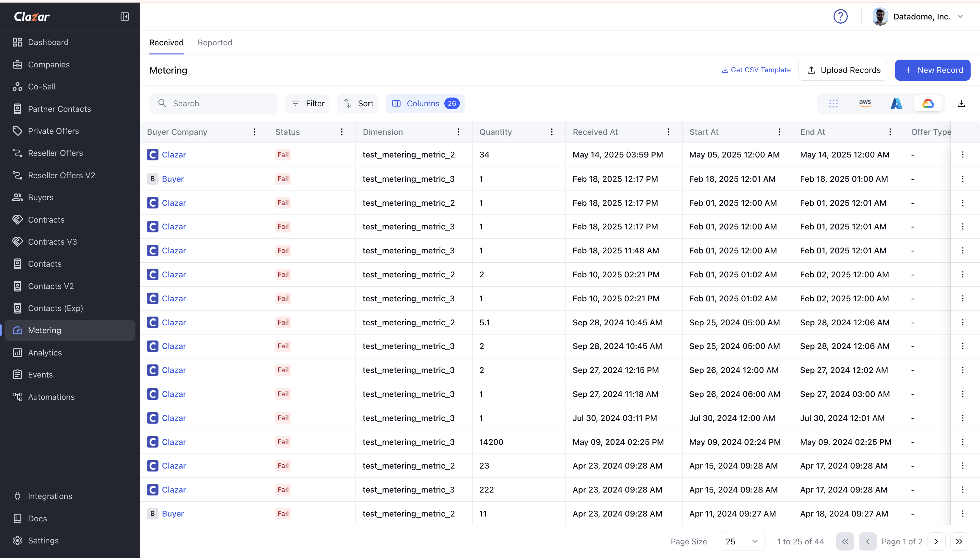Screen dimensions: 980x558
Task: Click the Clazar logo
Action: 32,17
